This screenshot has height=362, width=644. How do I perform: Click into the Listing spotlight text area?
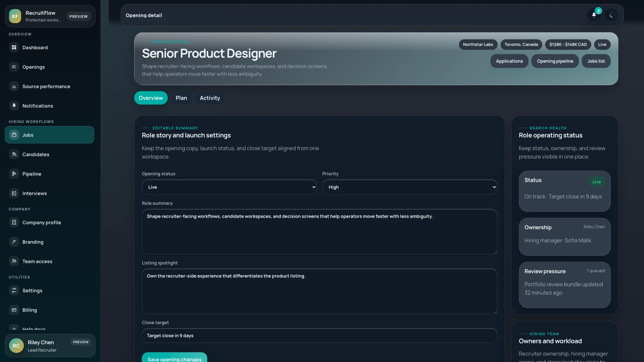tap(319, 291)
